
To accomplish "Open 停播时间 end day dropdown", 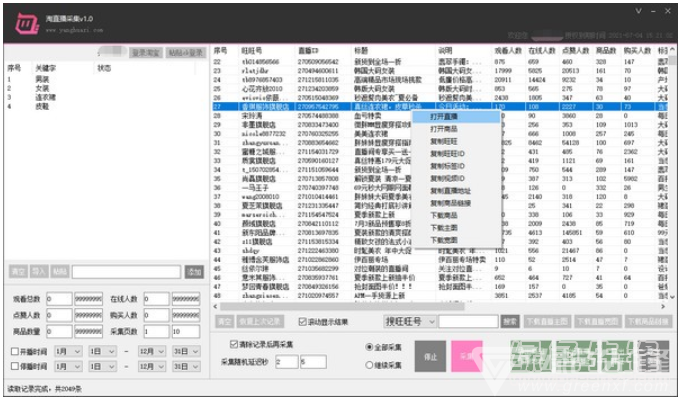I will [x=186, y=366].
